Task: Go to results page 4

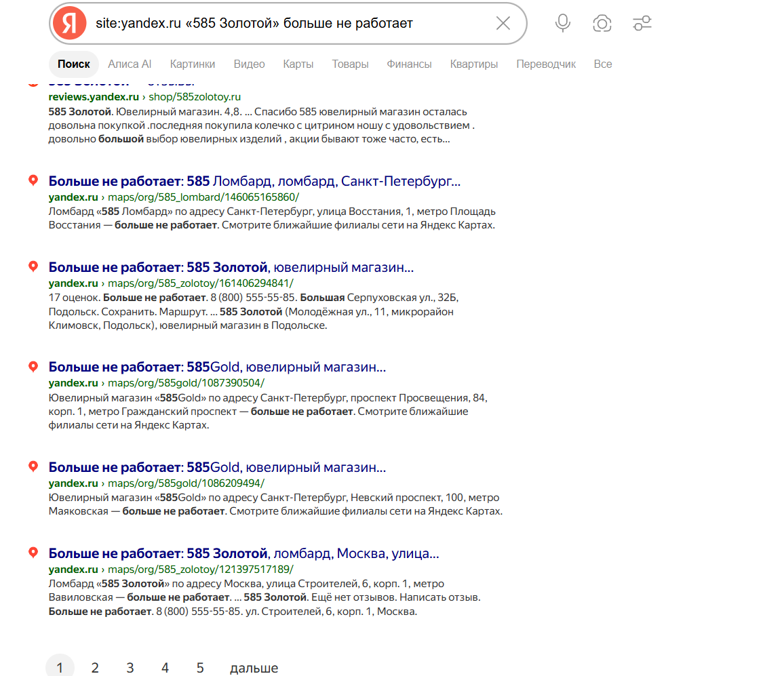Action: [x=165, y=667]
